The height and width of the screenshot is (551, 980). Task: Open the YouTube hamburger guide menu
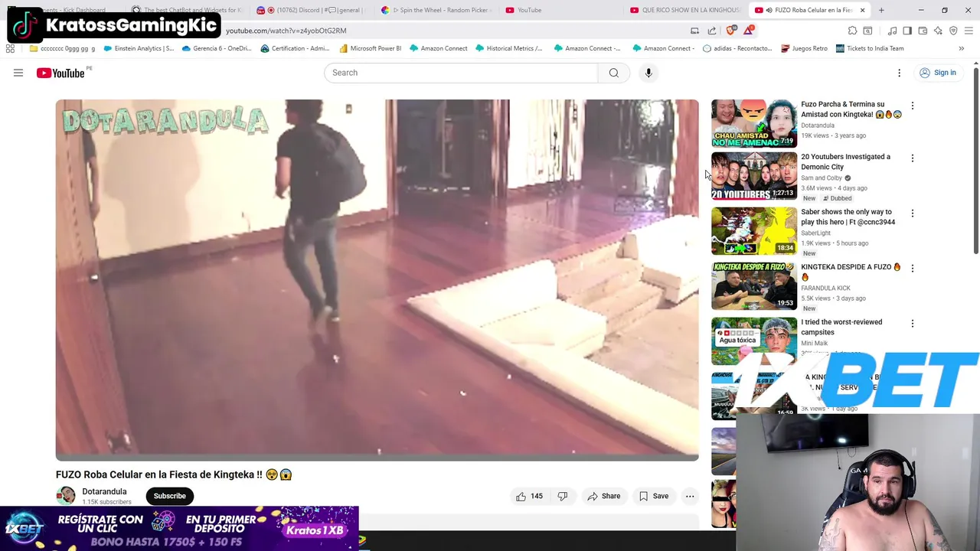[x=18, y=73]
